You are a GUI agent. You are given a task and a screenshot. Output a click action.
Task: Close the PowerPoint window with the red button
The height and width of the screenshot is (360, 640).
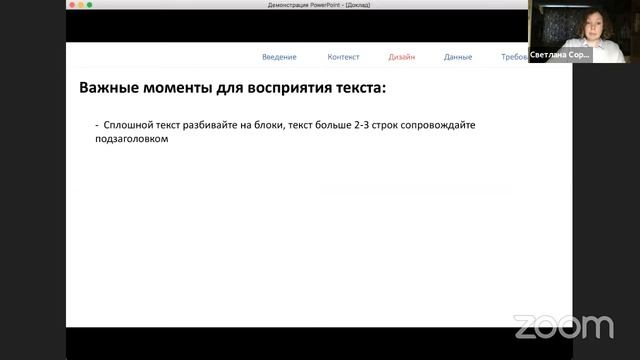[72, 5]
